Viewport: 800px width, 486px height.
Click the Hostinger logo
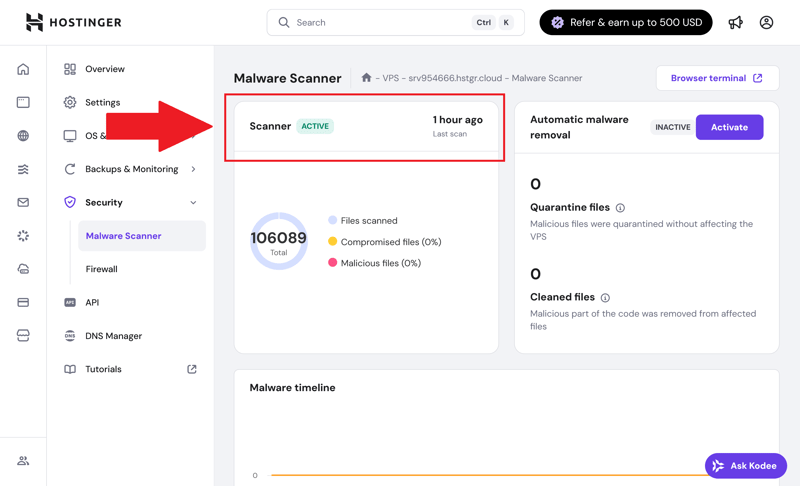[x=73, y=22]
